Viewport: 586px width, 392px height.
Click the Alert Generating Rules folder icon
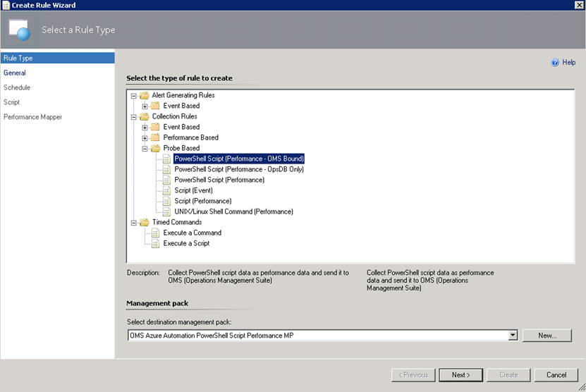click(144, 95)
